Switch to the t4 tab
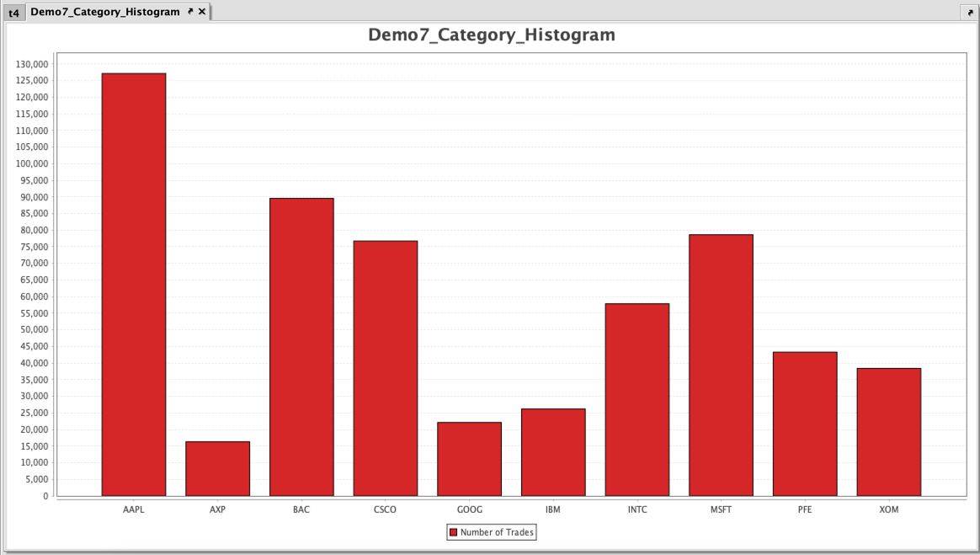This screenshot has height=555, width=980. (x=13, y=13)
